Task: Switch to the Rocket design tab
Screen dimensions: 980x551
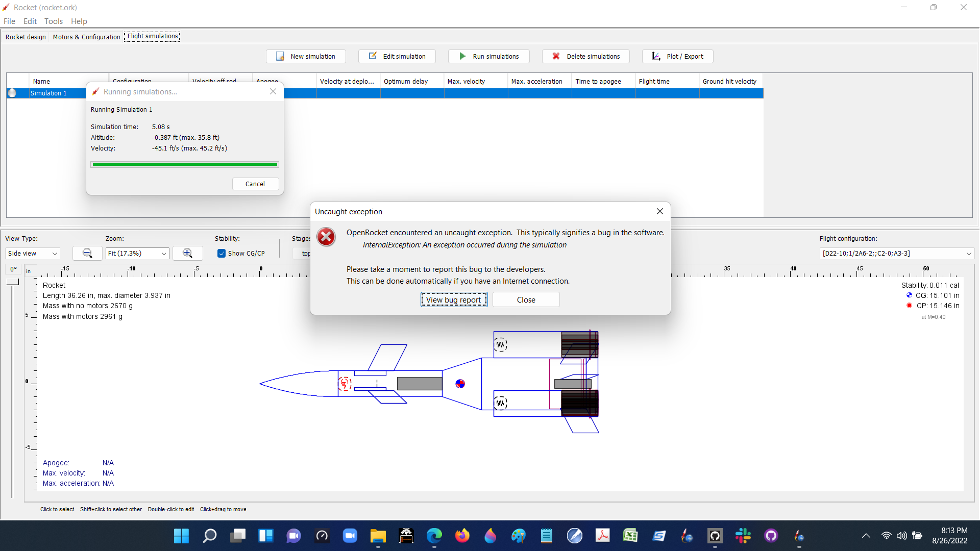Action: tap(26, 37)
